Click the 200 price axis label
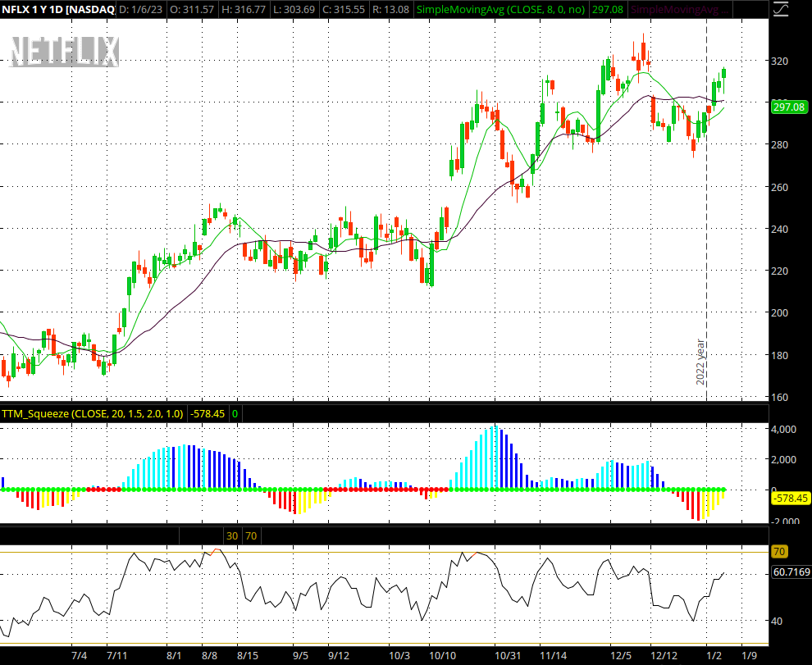Image resolution: width=812 pixels, height=665 pixels. coord(779,312)
